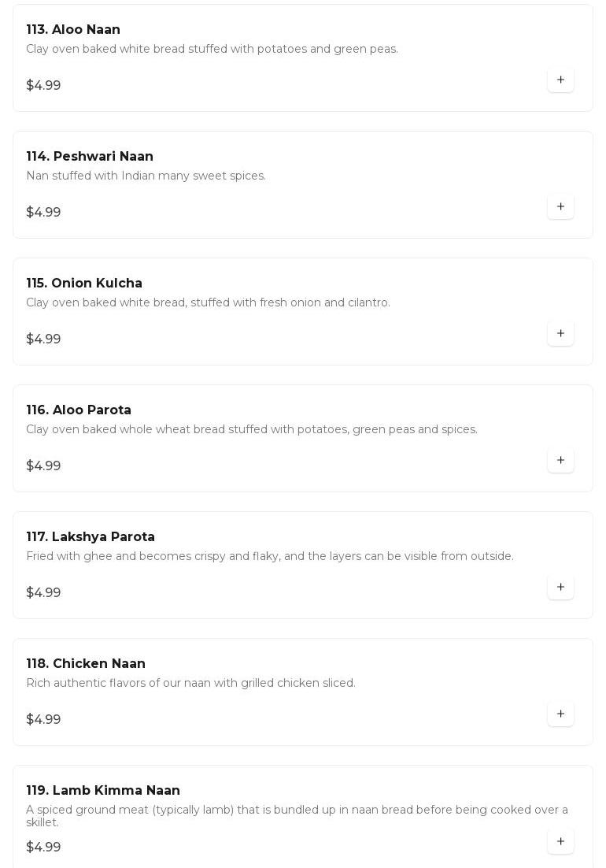Select the 117. Lakshya Parota title
The image size is (606, 868).
point(91,537)
